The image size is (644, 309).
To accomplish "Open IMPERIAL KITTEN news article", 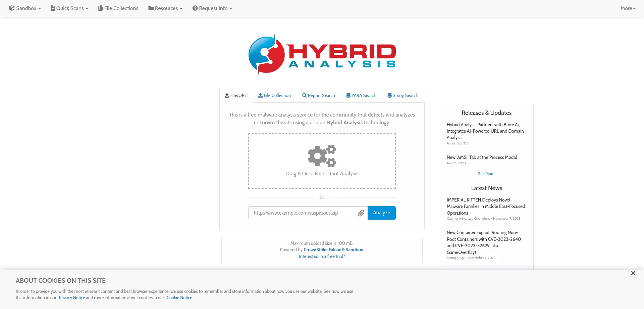I will pyautogui.click(x=486, y=206).
